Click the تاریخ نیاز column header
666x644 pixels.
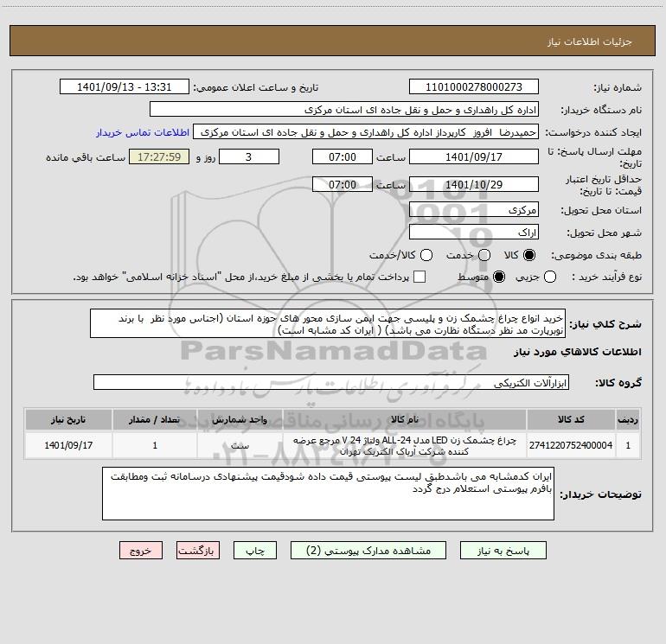68,420
